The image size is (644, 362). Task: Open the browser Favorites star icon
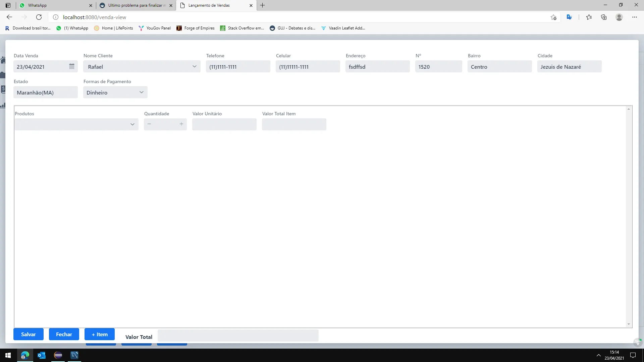point(589,17)
